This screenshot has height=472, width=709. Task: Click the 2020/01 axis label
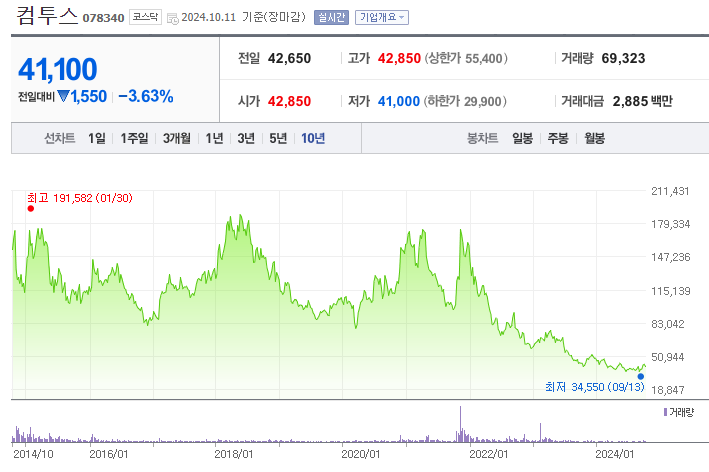(360, 454)
